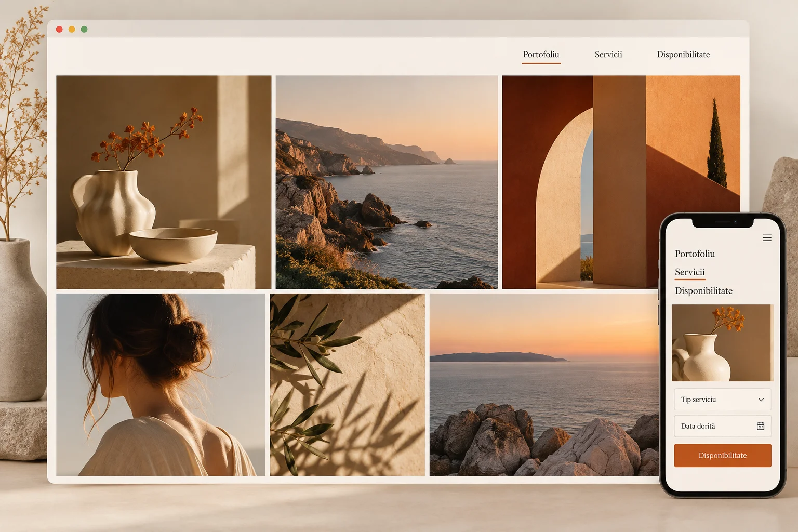This screenshot has height=532, width=798.
Task: Go to Disponibilitate in desktop navigation
Action: click(x=683, y=55)
